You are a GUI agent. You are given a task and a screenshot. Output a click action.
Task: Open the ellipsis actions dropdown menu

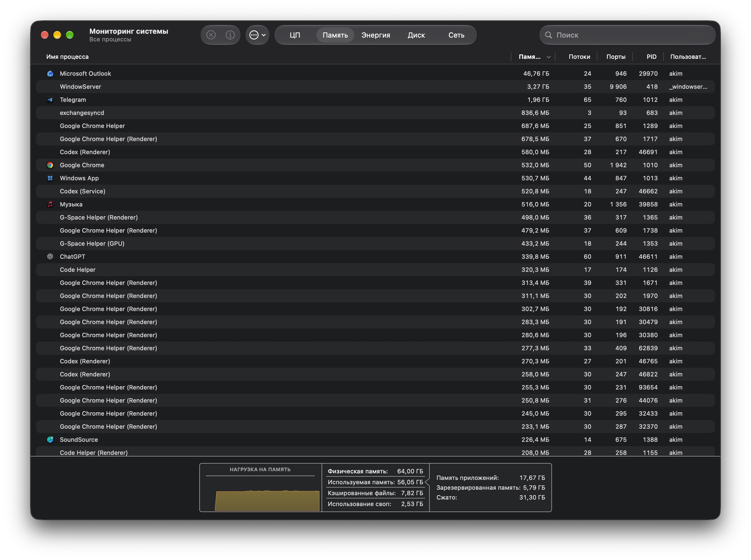[257, 35]
